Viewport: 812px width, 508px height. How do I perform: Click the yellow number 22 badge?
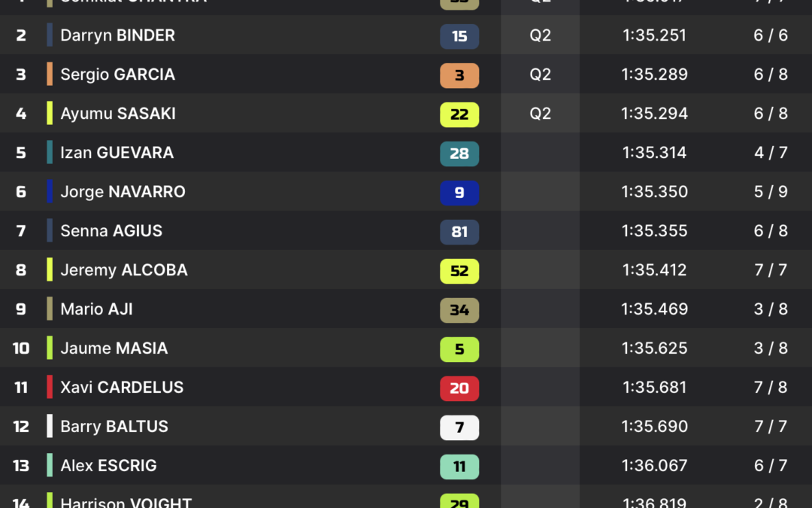pyautogui.click(x=459, y=114)
